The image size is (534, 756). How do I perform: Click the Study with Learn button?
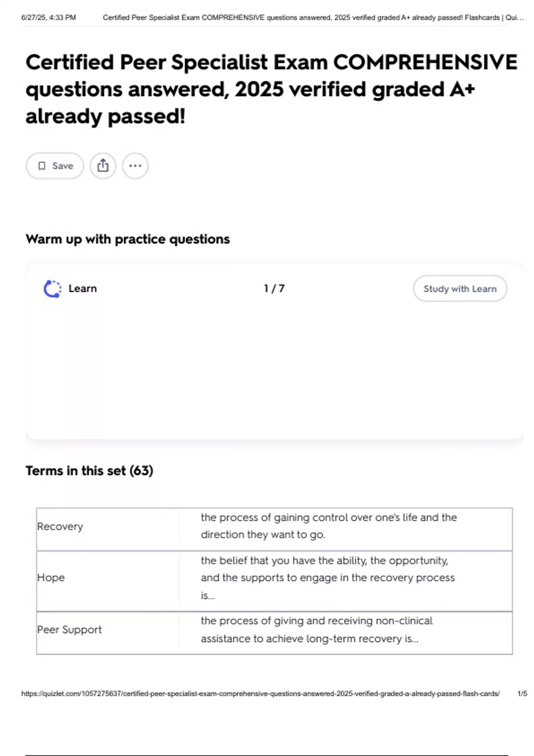point(460,289)
